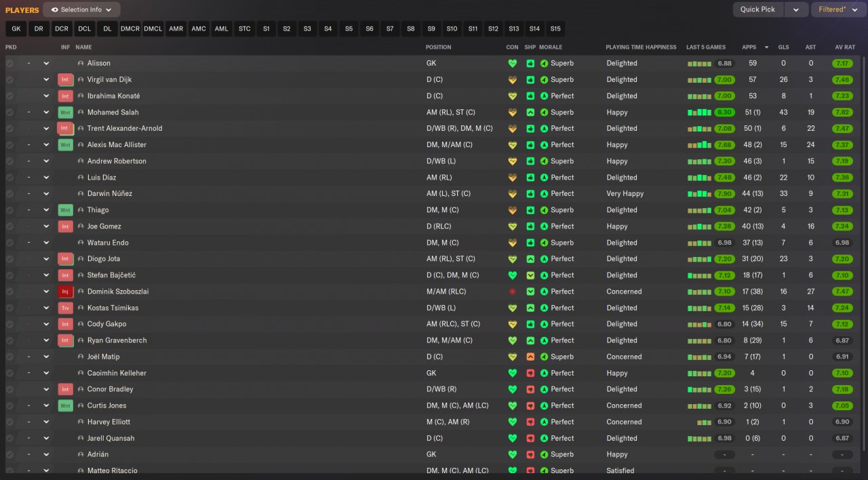Select the S15 substitute slot

[555, 29]
